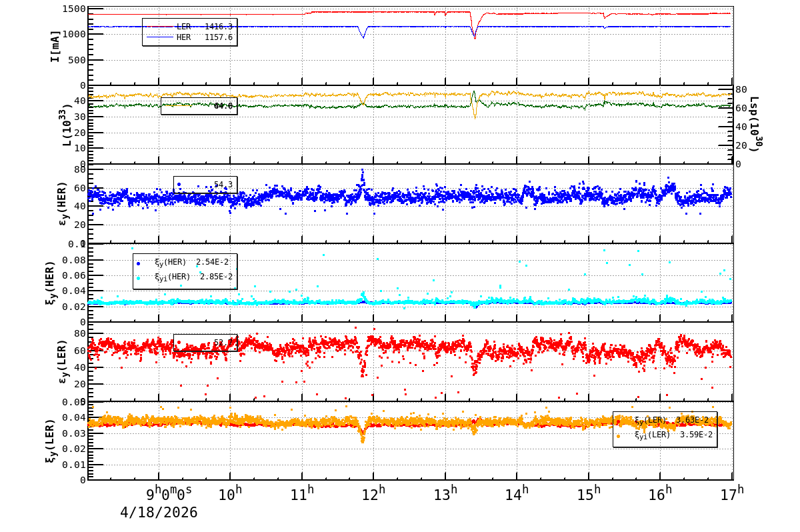Screen dimensions: 800x532
Task: Click the 60 tick on εy(HER) axis
Action: pos(81,188)
